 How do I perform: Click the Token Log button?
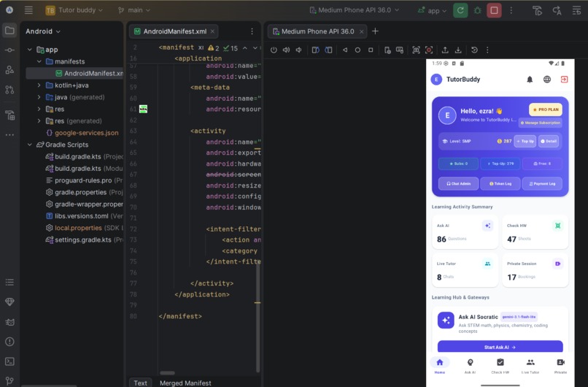(x=500, y=183)
